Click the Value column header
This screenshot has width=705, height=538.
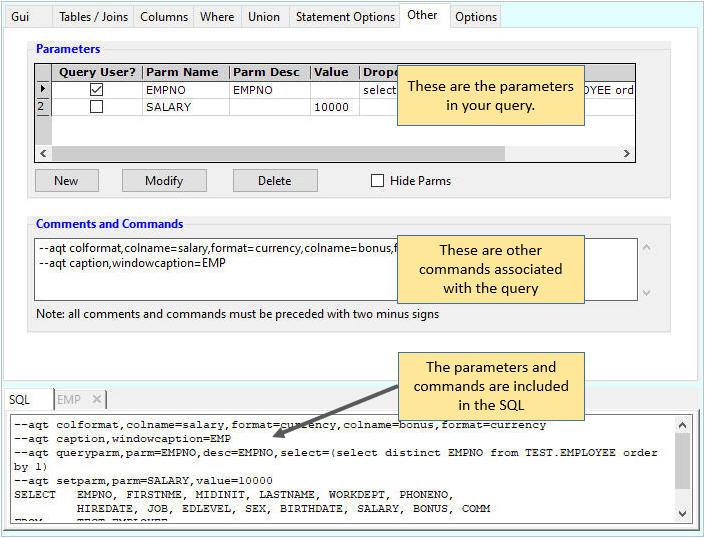tap(335, 72)
